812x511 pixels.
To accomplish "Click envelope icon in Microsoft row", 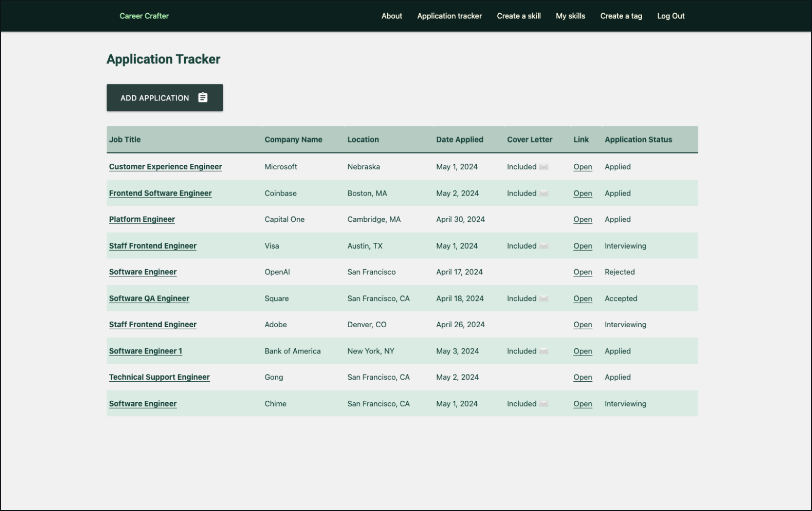I will point(544,167).
